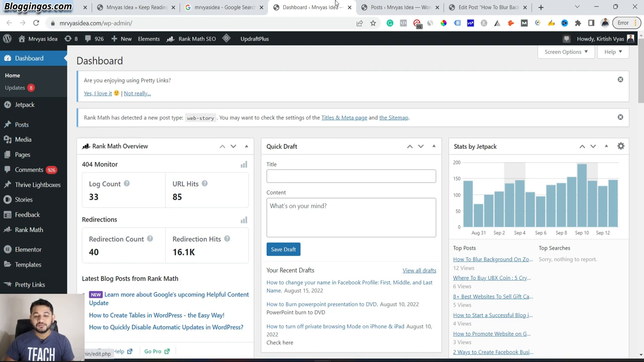This screenshot has height=362, width=644.
Task: Click the 404 Monitor chart icon
Action: 244,164
